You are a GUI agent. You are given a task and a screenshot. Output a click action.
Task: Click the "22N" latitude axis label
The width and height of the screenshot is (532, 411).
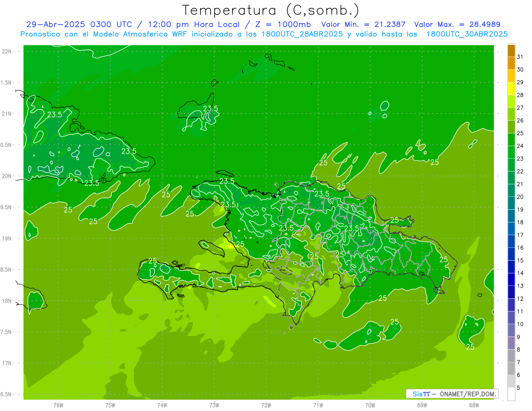[x=6, y=51]
